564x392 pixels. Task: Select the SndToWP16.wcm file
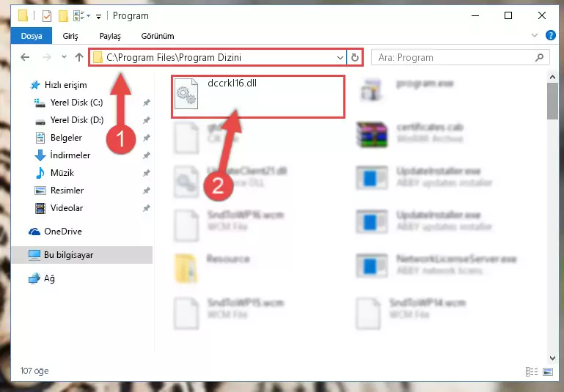tap(229, 224)
